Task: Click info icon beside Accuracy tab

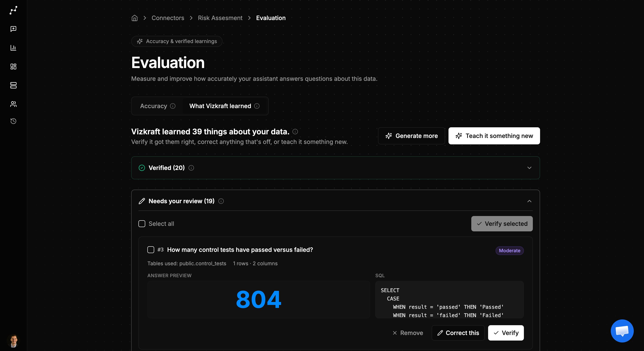Action: 173,106
